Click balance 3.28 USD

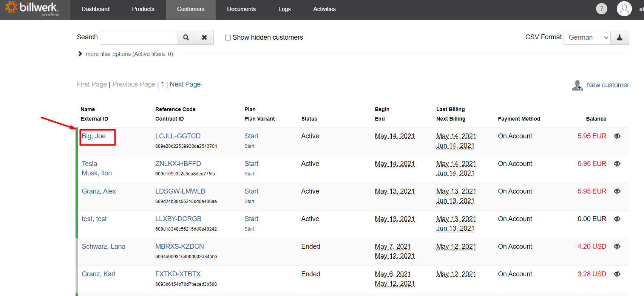tap(592, 274)
